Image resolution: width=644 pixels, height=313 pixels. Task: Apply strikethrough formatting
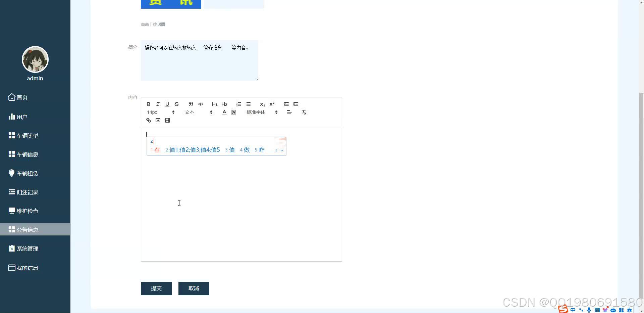click(x=177, y=104)
